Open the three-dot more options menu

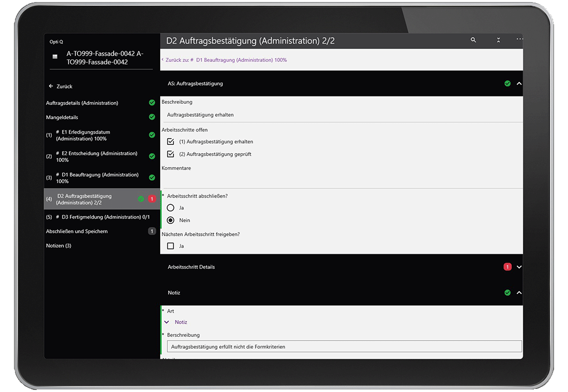(x=519, y=40)
